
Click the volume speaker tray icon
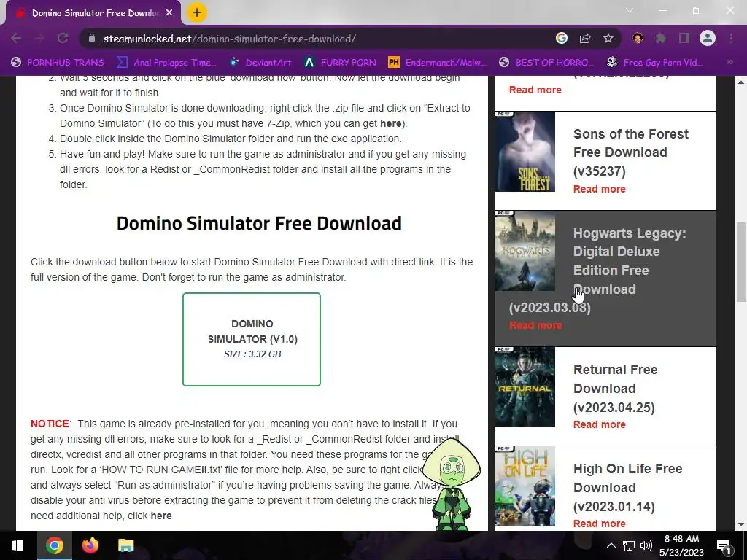click(646, 545)
